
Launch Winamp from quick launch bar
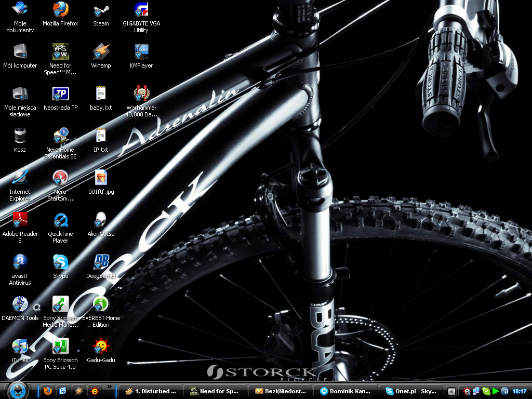[x=79, y=391]
